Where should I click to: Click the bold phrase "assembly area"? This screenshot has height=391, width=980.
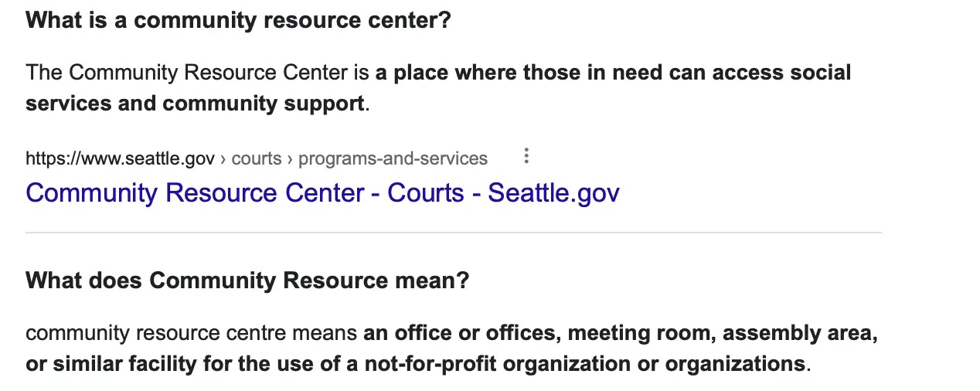click(799, 334)
